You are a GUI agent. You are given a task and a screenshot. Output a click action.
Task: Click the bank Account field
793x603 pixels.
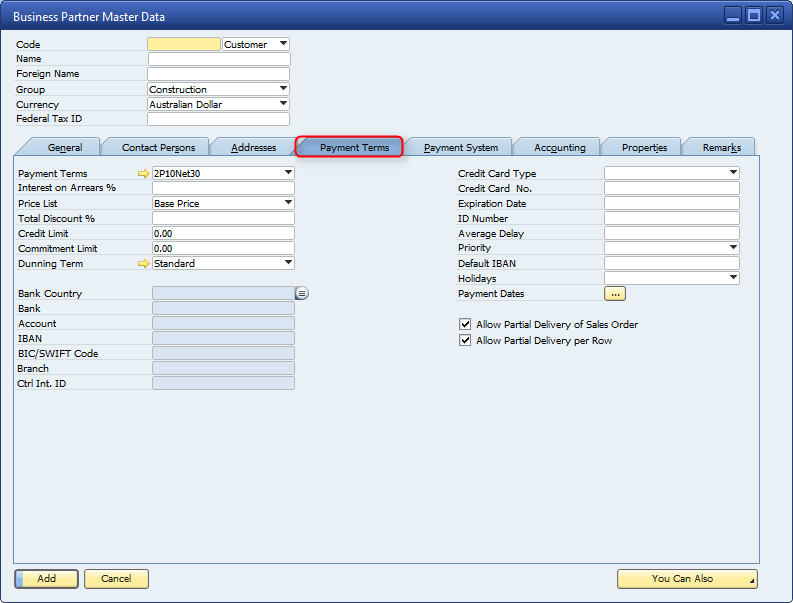223,323
